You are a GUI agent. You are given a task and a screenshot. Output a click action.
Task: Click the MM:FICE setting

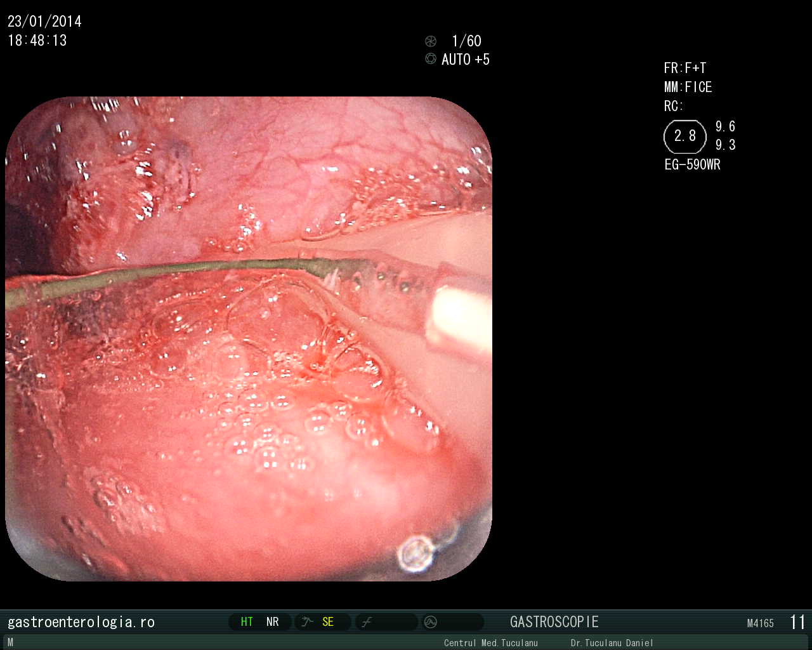pos(688,87)
